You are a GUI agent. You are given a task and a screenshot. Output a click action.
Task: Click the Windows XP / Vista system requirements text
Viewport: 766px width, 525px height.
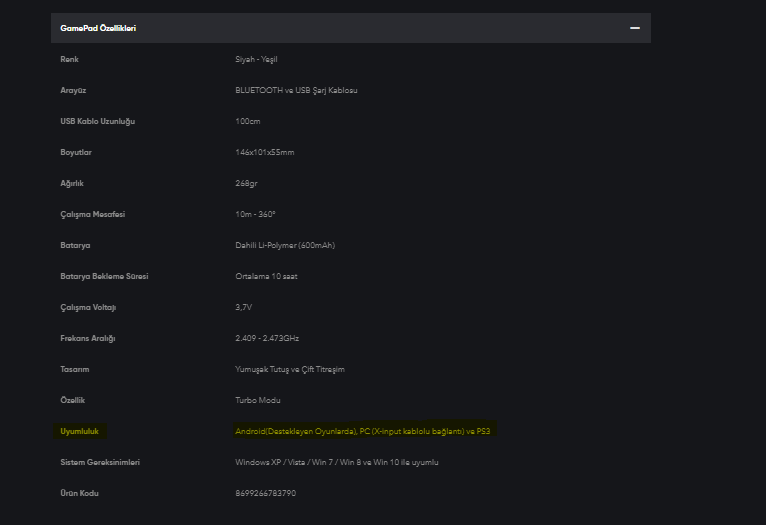point(336,463)
